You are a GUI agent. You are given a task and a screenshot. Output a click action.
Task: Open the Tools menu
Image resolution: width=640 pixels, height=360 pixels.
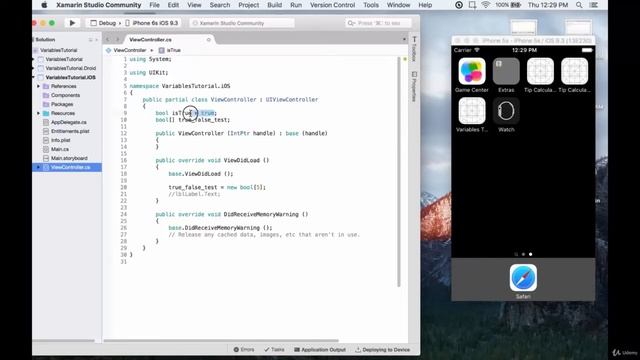click(x=371, y=5)
